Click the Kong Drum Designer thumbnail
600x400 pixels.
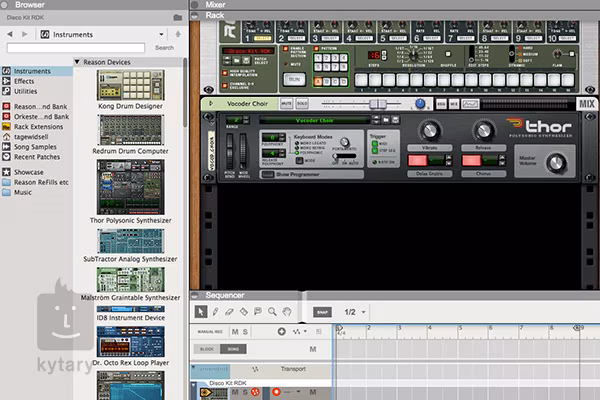[130, 85]
